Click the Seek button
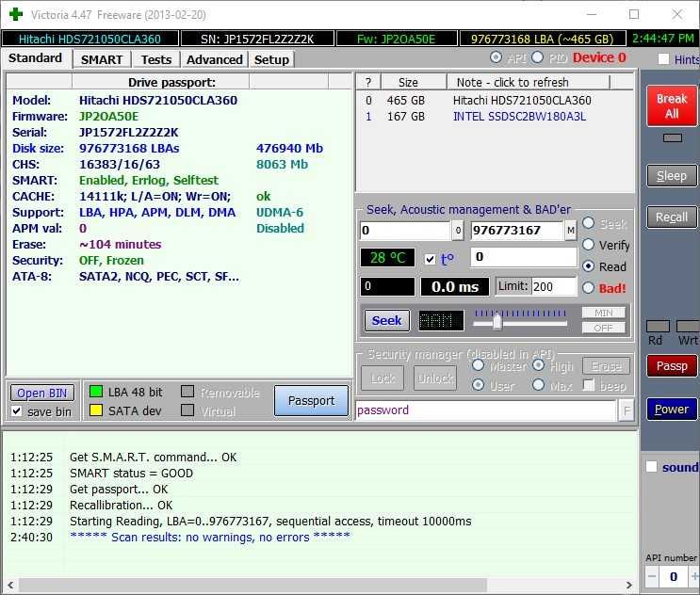 387,320
